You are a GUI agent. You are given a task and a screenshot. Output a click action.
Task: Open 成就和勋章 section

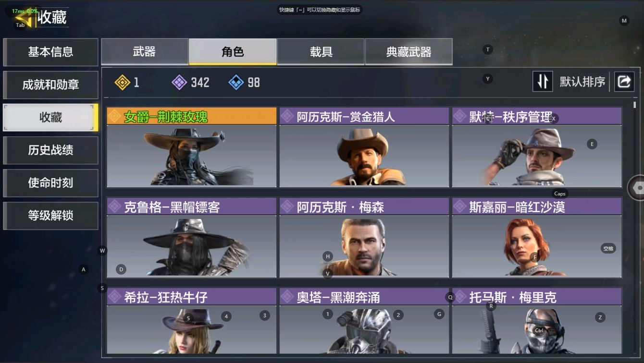tap(50, 85)
